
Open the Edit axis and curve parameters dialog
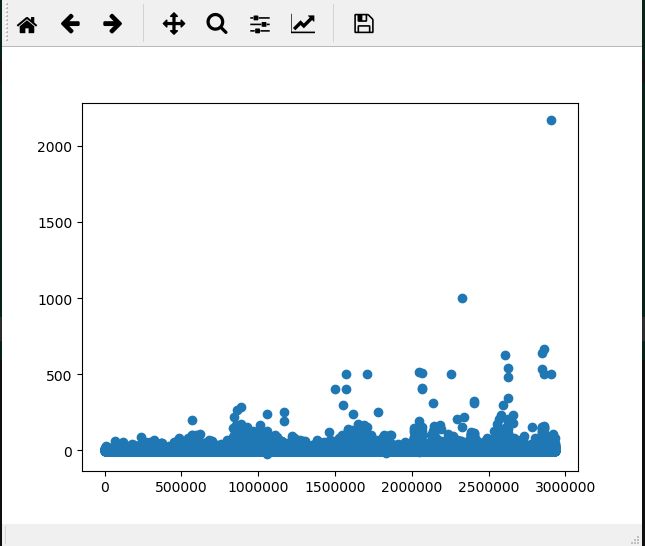[303, 24]
